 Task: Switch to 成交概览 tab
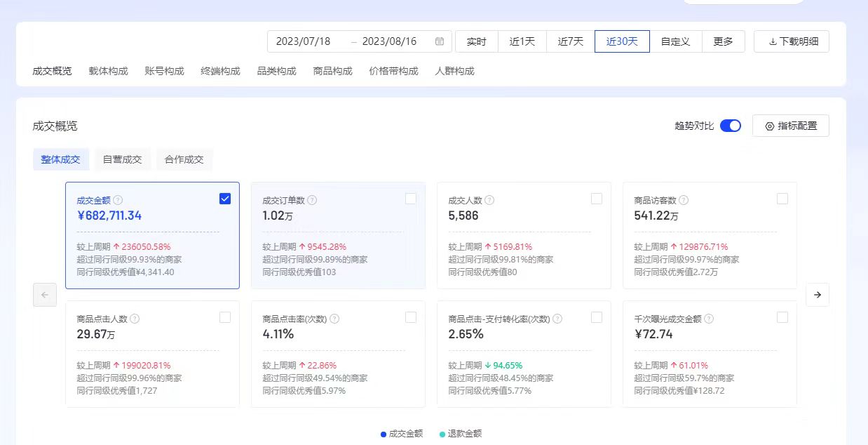pyautogui.click(x=52, y=71)
